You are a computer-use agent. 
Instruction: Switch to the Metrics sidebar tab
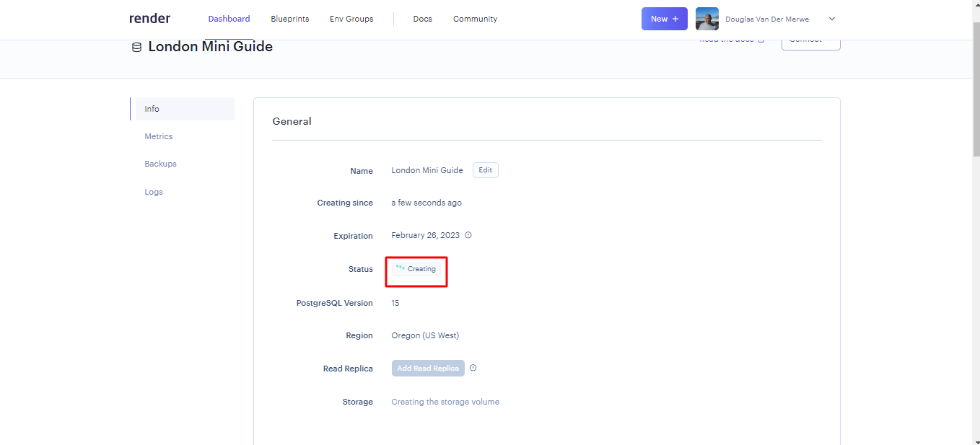[x=159, y=136]
